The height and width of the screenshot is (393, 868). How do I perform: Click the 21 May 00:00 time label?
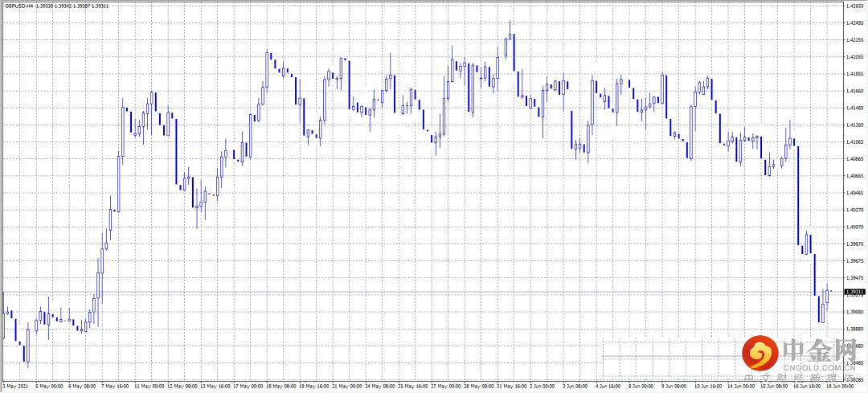pos(346,386)
